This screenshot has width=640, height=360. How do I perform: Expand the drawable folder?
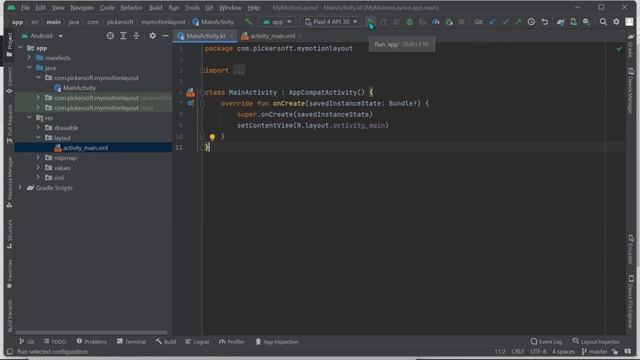(x=38, y=128)
